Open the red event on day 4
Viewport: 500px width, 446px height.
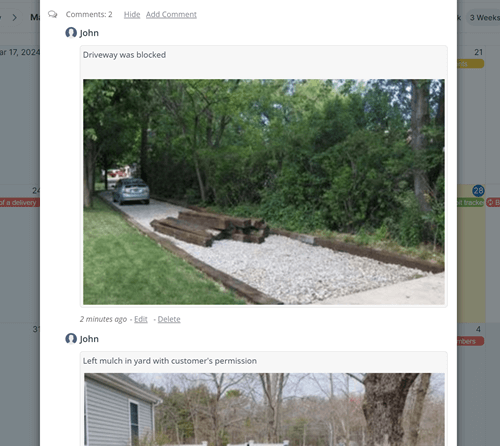pyautogui.click(x=470, y=341)
